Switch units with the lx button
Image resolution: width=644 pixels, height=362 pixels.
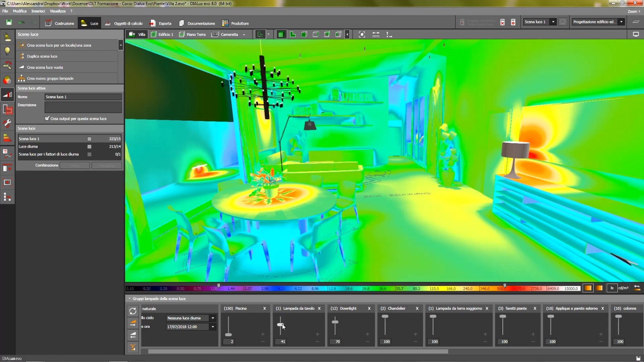pos(612,288)
